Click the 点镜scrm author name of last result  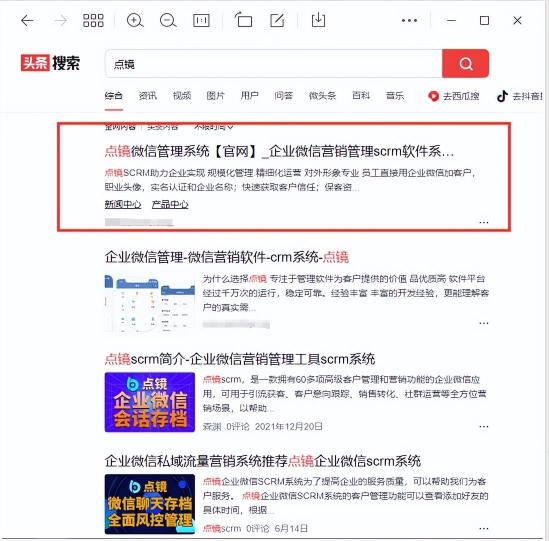[x=222, y=528]
